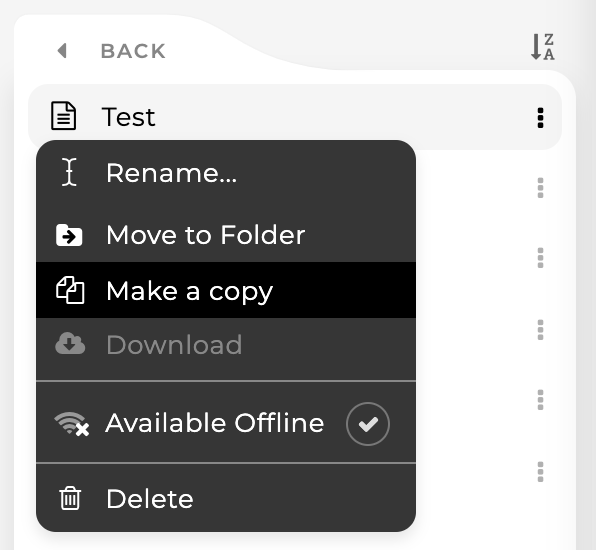Screen dimensions: 596x550
Task: Toggle the Available Offline checkmark
Action: (368, 424)
